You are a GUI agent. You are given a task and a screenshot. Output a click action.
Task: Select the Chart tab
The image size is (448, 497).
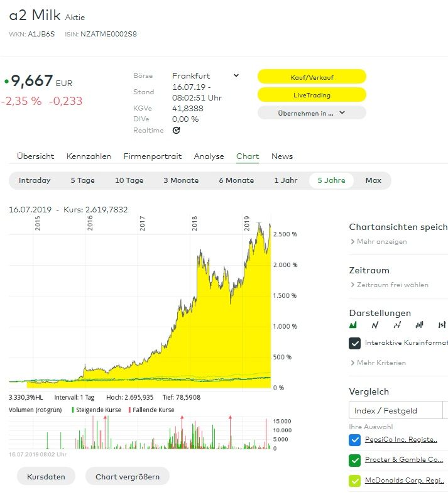[x=248, y=156]
